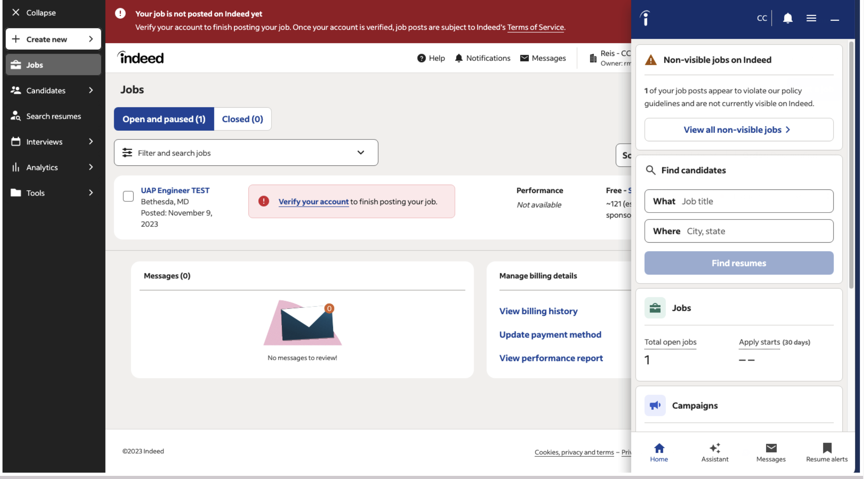
Task: Click the CC account initials
Action: [x=762, y=18]
